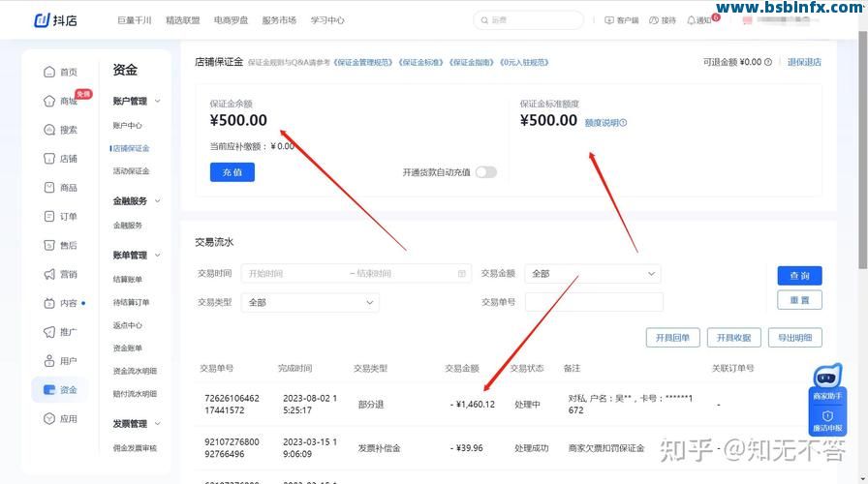Screen dimensions: 868x484
Task: Collapse the 金融服务 section
Action: coord(158,200)
